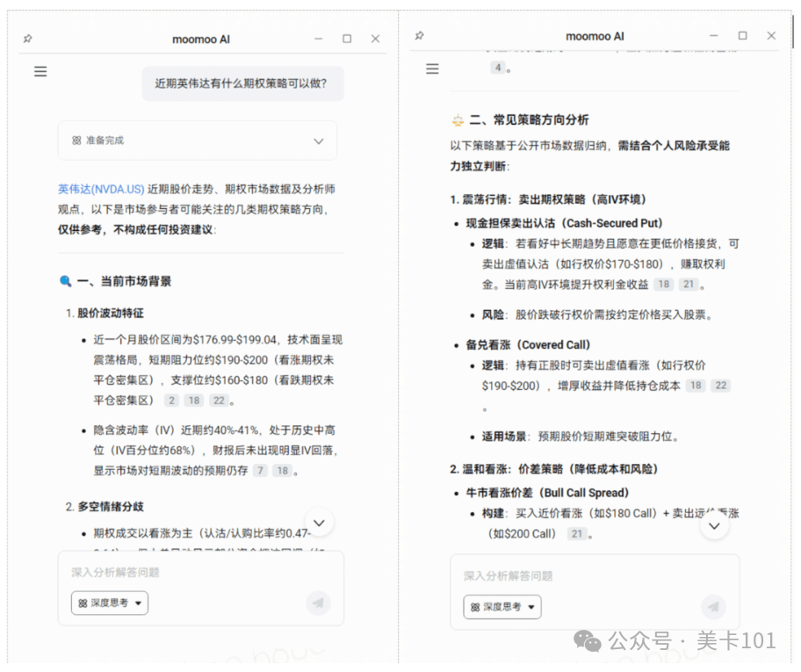Expand remaining answer with the down chevron, left window

[319, 522]
